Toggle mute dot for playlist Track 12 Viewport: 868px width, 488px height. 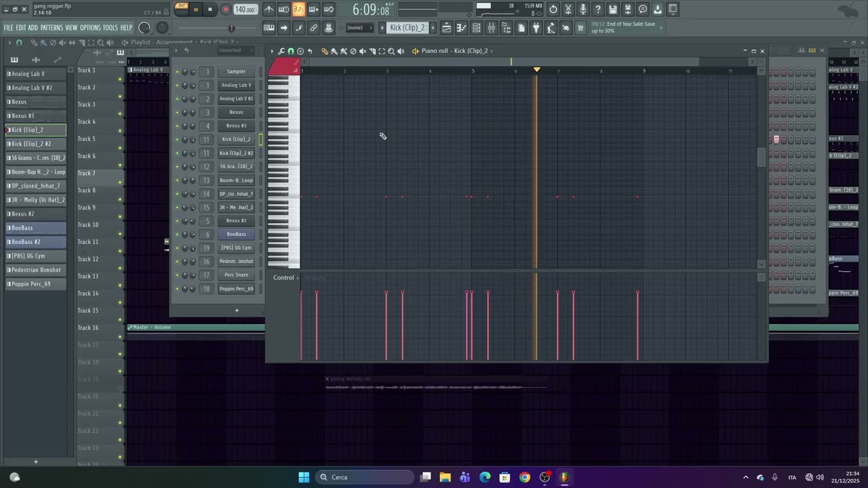pos(121,268)
